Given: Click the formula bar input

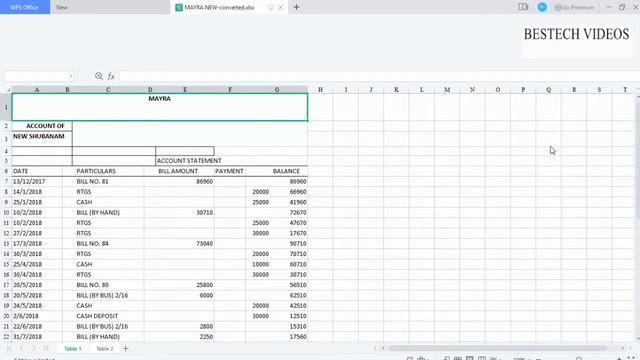Looking at the screenshot, I should coord(379,76).
